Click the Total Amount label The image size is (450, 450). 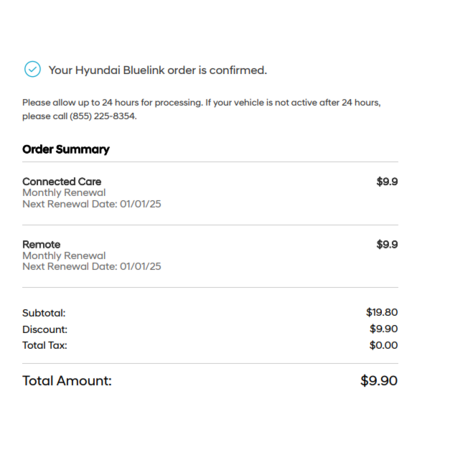[67, 381]
